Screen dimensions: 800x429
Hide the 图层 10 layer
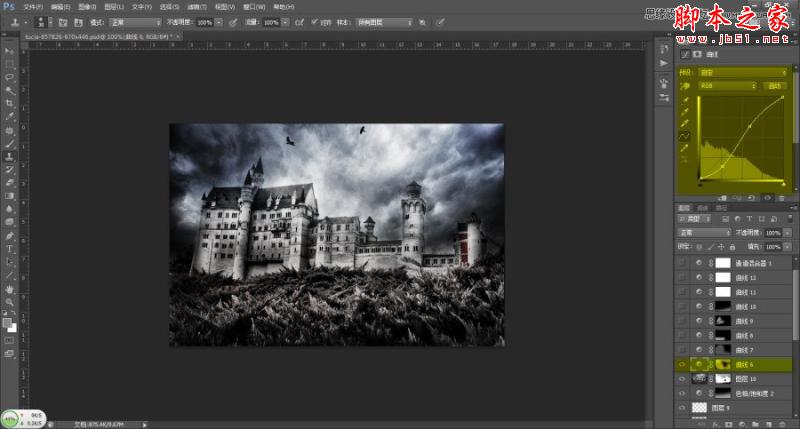(682, 379)
